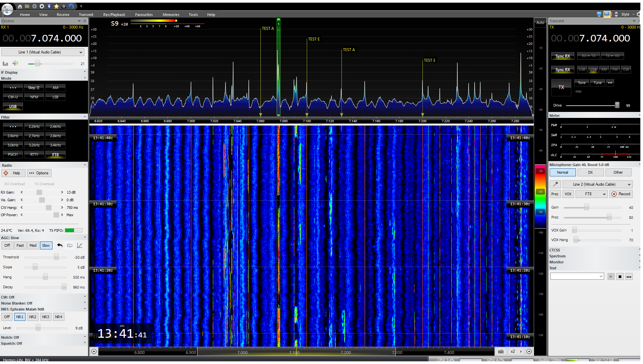
Task: Click the AGC graph chart icon
Action: (80, 245)
